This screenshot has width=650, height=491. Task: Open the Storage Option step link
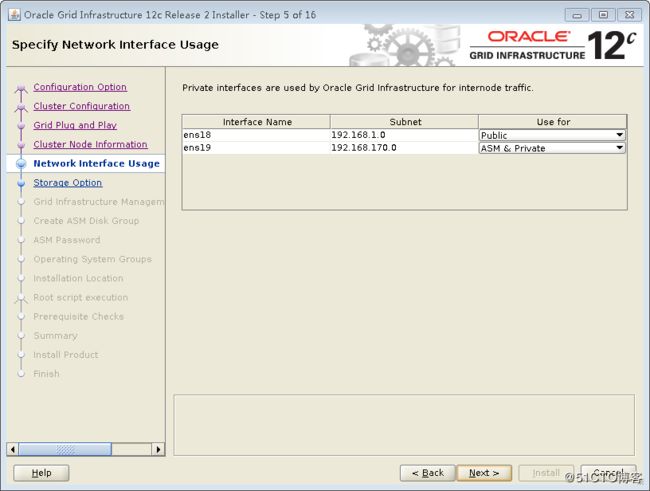(68, 182)
